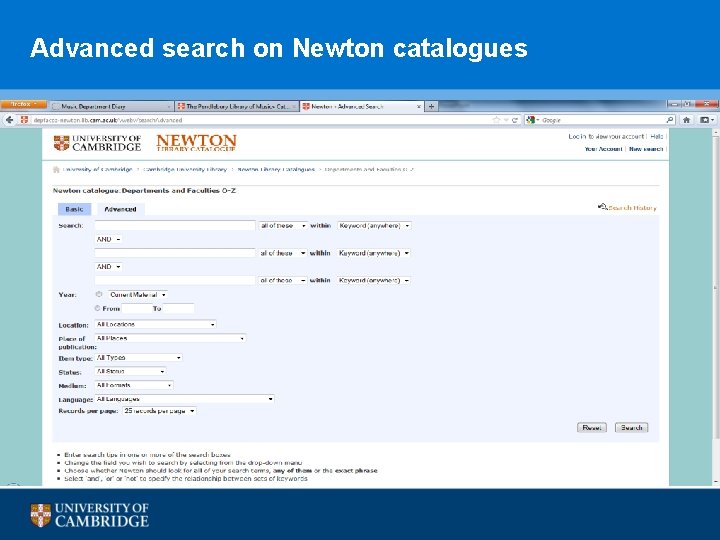Open third row 'all of these' dropdown
Image resolution: width=720 pixels, height=540 pixels.
(283, 281)
